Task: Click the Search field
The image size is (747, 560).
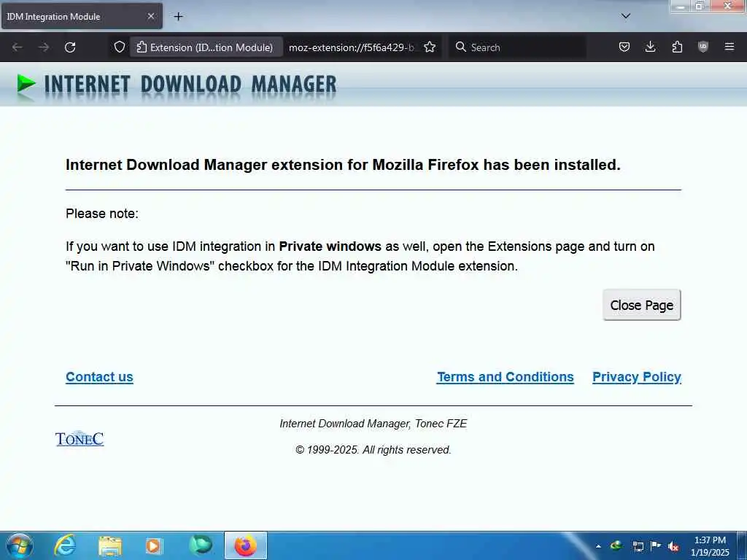Action: click(x=517, y=47)
